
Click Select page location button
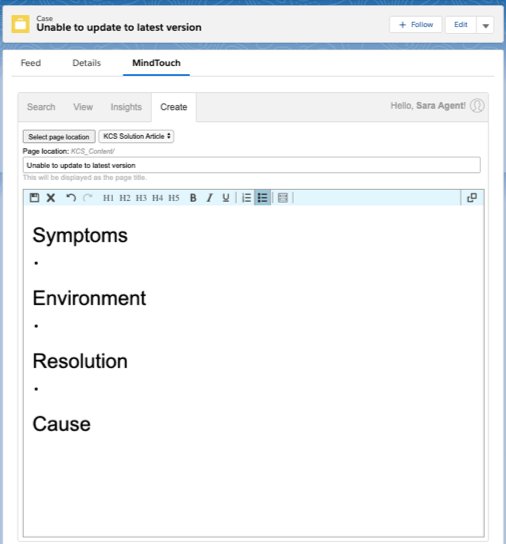click(x=59, y=137)
